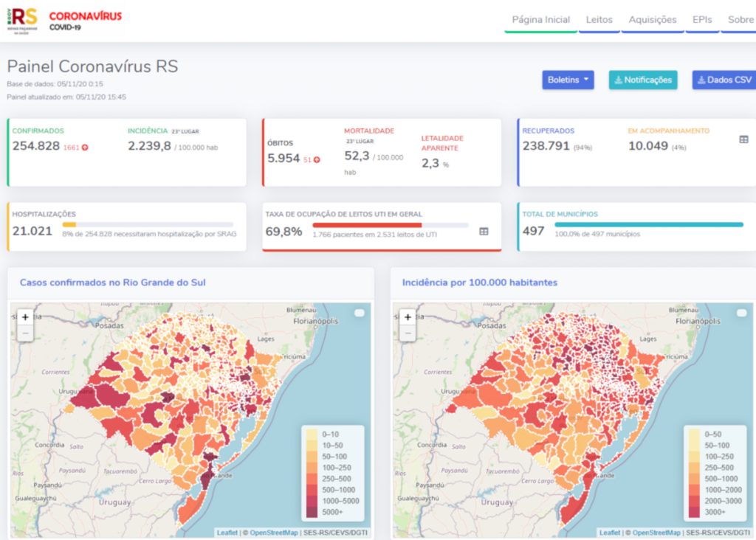
Task: Click the Dados CSV button
Action: point(724,80)
